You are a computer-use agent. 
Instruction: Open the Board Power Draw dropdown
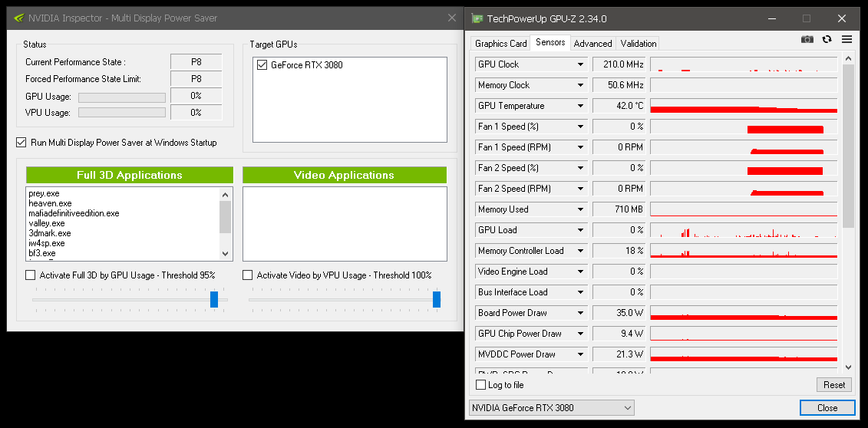point(580,314)
